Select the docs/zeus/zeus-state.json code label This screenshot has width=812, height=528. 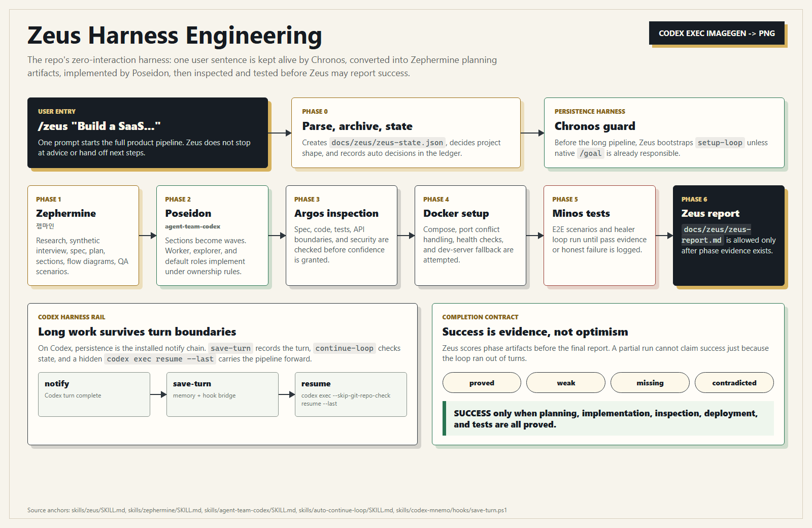[387, 143]
